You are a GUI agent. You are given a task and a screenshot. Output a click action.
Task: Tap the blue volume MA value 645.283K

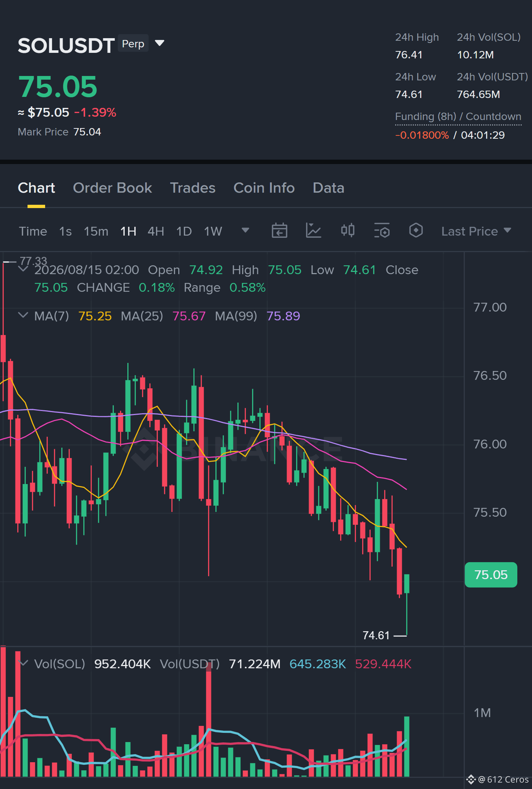(318, 664)
